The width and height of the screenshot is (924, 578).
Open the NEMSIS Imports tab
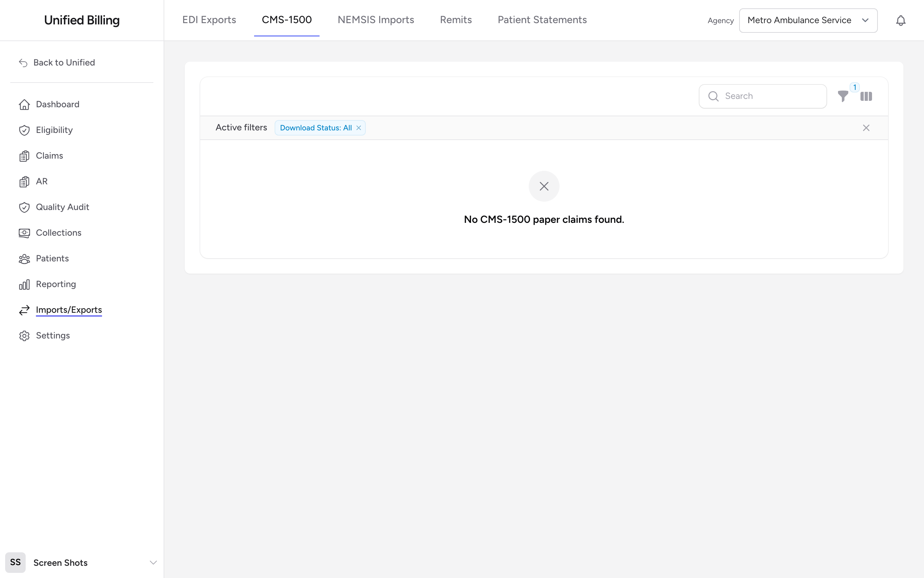pyautogui.click(x=376, y=20)
